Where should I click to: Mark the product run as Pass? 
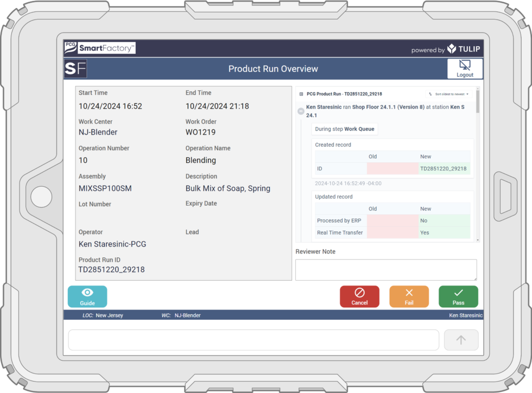click(x=458, y=296)
